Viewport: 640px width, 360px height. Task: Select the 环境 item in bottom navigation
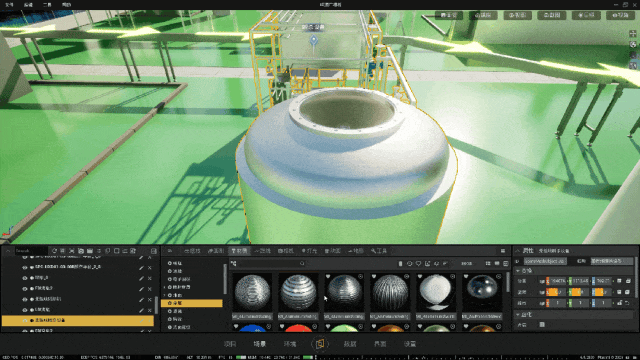tap(290, 344)
